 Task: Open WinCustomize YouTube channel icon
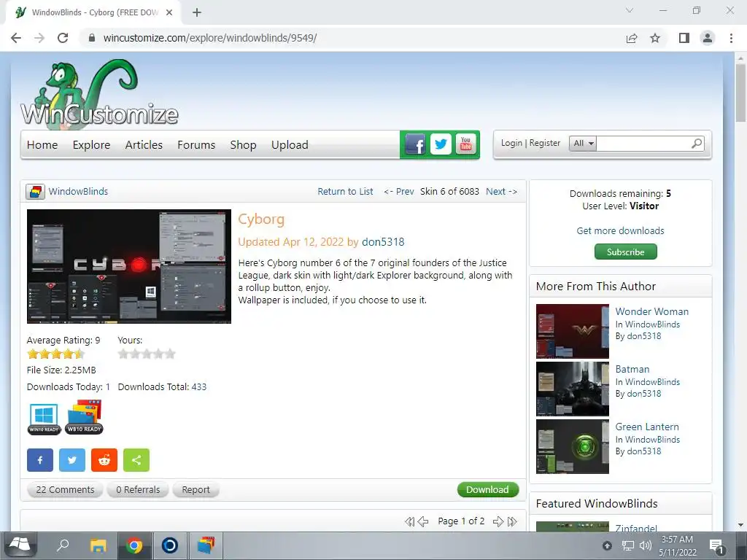pos(465,144)
